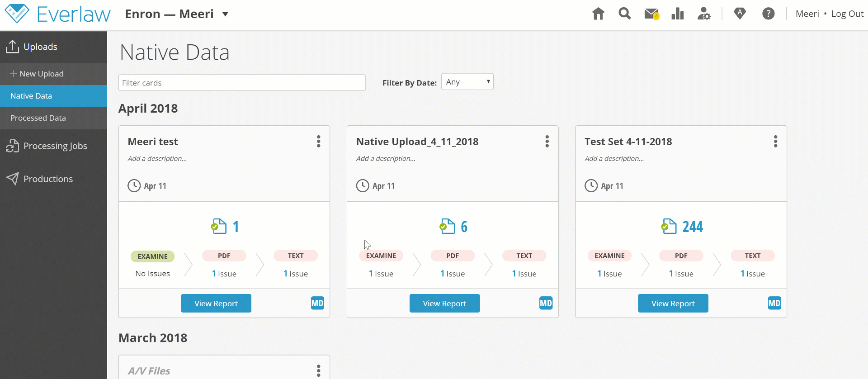View Report for Test Set 4-11-2018
868x379 pixels.
673,303
